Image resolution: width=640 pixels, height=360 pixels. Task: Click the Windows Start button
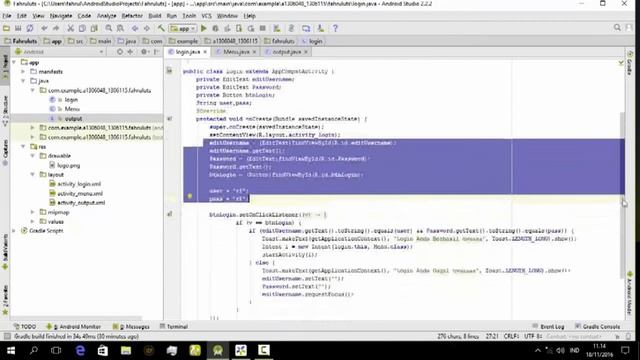11,350
